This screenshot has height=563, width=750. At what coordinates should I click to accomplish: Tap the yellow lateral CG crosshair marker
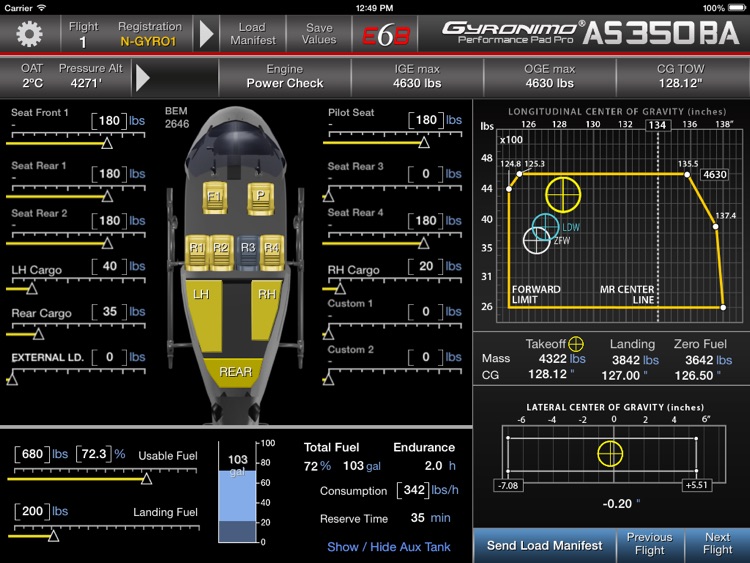pos(610,453)
